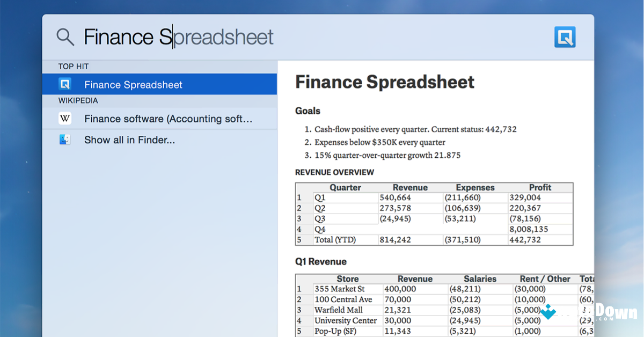Click the Finder face icon
The width and height of the screenshot is (644, 337).
[x=65, y=140]
